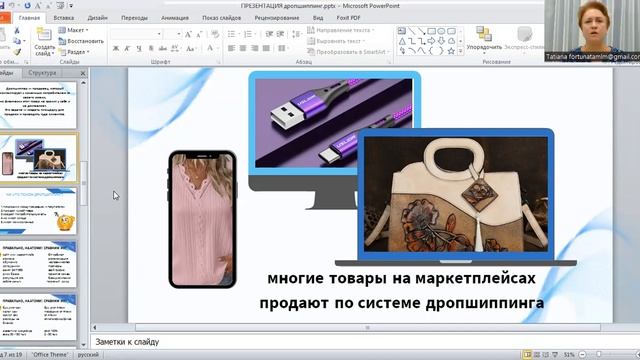Image resolution: width=640 pixels, height=360 pixels.
Task: Click Преобразовать в SmartArt
Action: pos(348,52)
